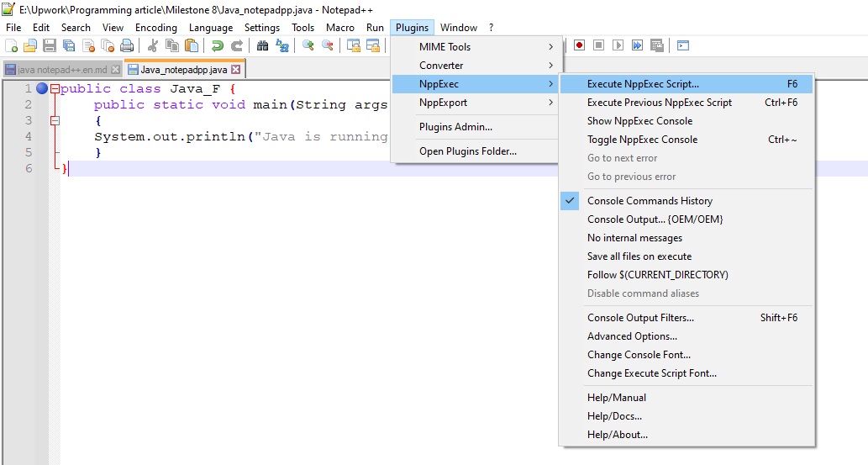This screenshot has height=465, width=868.
Task: Toggle No internal messages option
Action: tap(687, 238)
